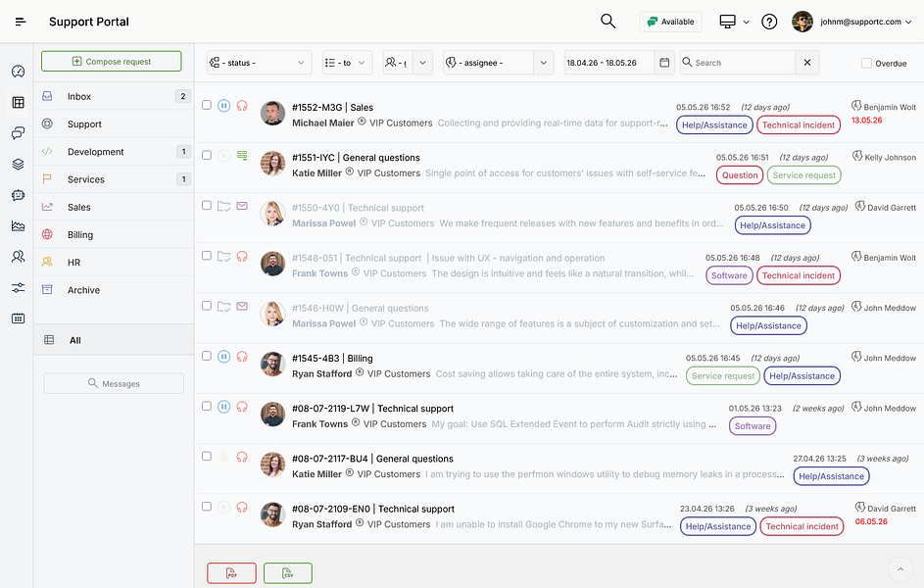Open the calendar icon in left rail

point(19,318)
